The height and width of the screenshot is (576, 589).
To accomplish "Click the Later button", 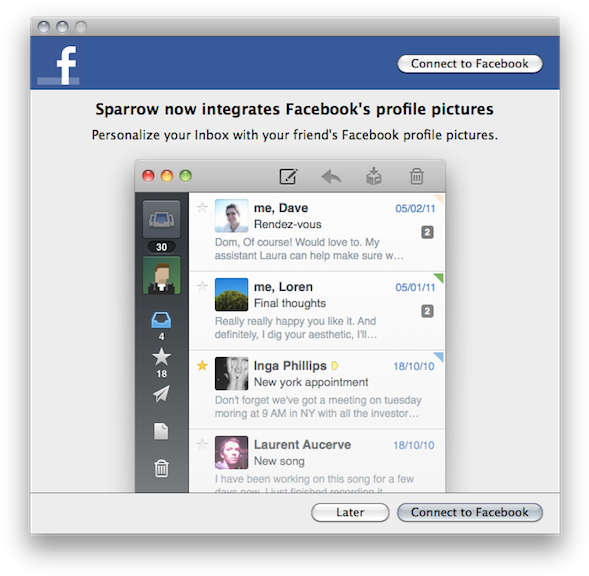I will pyautogui.click(x=350, y=512).
